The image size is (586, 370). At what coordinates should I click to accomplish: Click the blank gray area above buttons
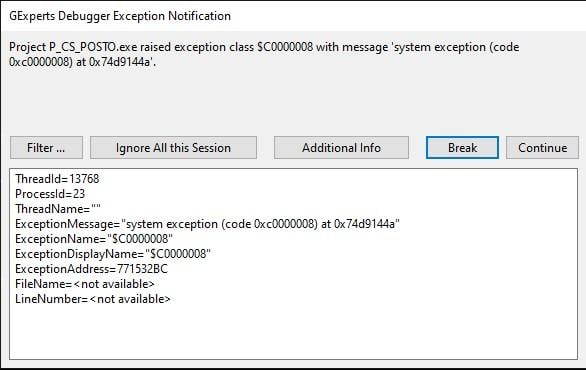point(293,101)
